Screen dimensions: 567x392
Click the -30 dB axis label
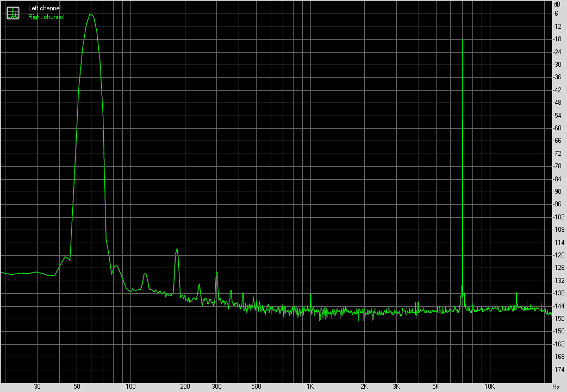point(558,64)
